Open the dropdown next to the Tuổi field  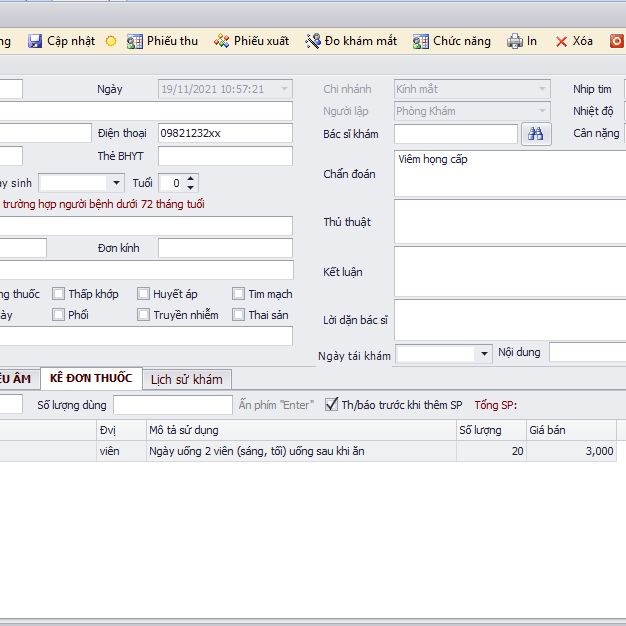117,183
